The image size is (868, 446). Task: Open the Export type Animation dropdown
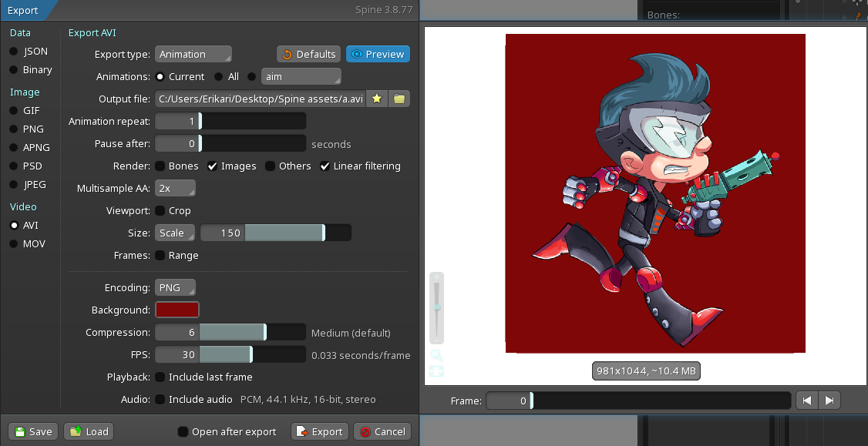193,54
